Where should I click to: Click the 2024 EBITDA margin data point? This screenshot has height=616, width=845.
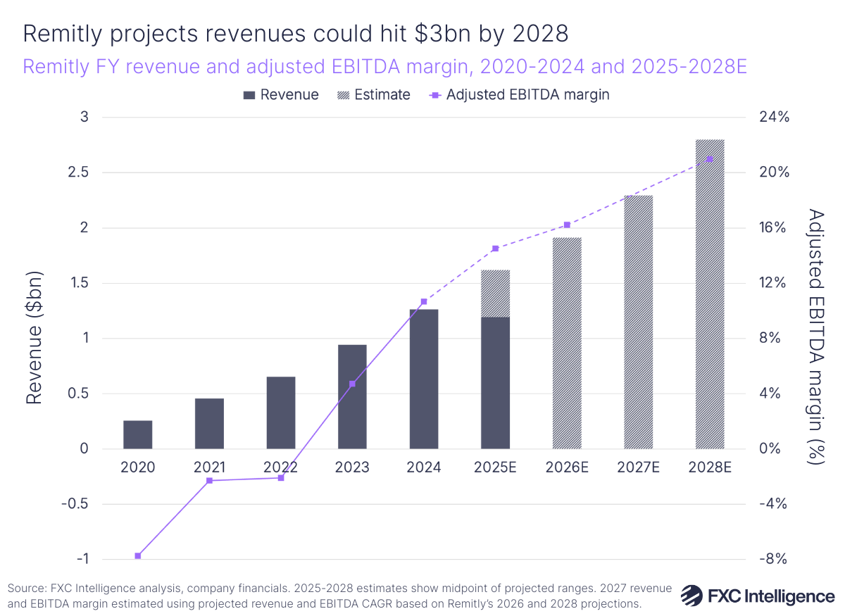pyautogui.click(x=423, y=300)
